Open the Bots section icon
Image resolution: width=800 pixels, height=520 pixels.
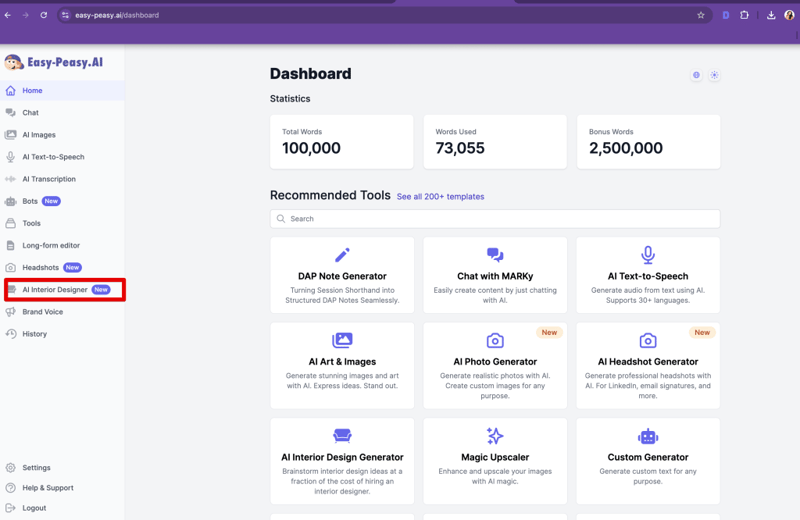tap(11, 201)
